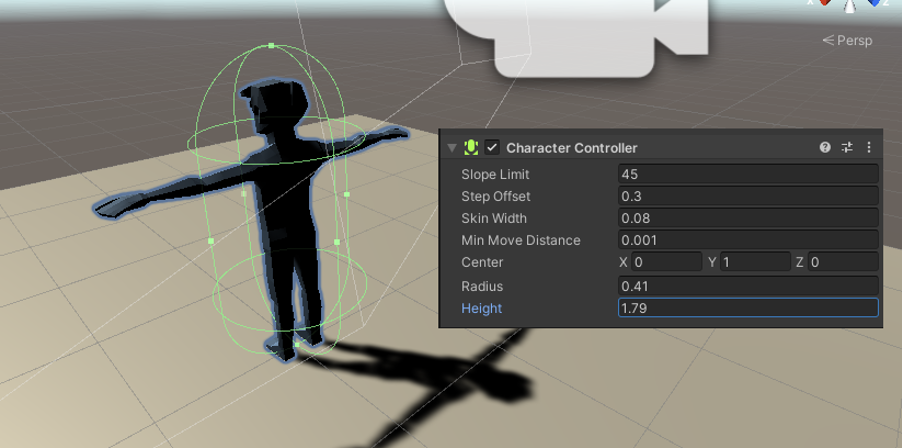Click the Center Z value field

coord(843,262)
